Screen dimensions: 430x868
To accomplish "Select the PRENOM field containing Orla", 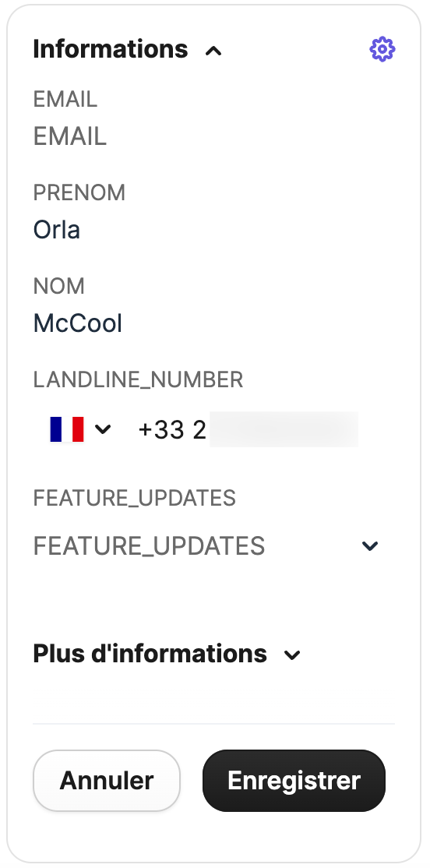I will (x=213, y=230).
